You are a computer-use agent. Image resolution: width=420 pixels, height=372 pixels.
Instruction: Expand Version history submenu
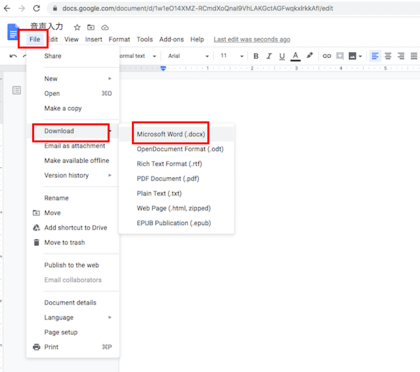click(73, 175)
